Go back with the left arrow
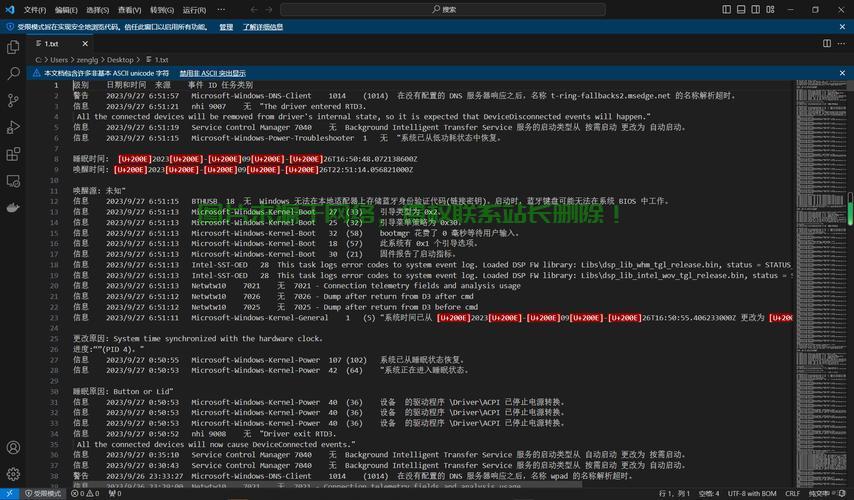The width and height of the screenshot is (854, 500). click(x=254, y=9)
